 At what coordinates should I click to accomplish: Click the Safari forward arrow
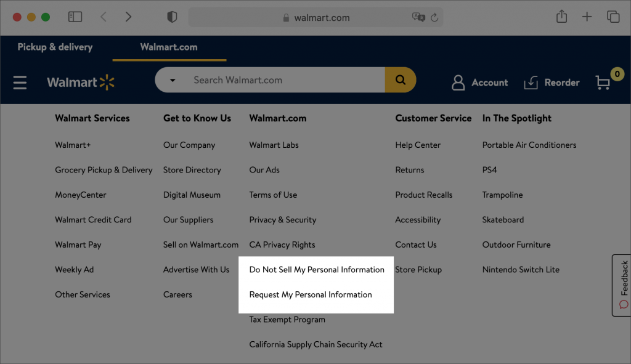tap(128, 17)
